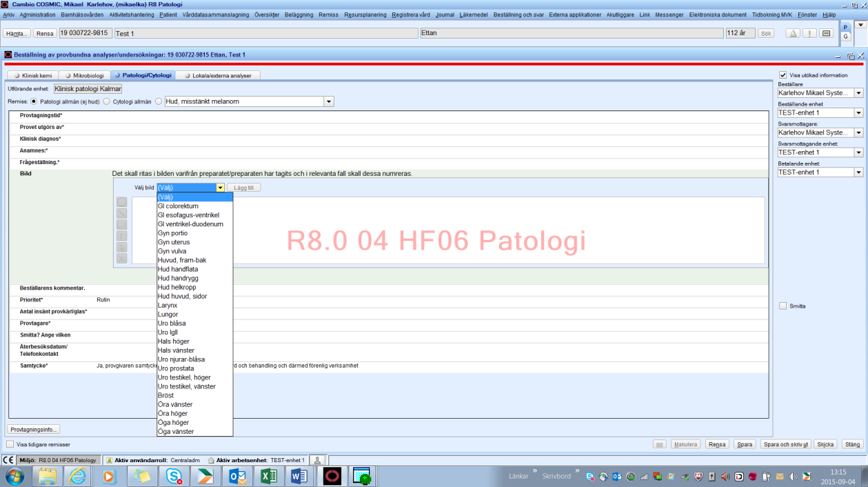The width and height of the screenshot is (868, 487).
Task: Open Windows Start menu
Action: tap(14, 477)
